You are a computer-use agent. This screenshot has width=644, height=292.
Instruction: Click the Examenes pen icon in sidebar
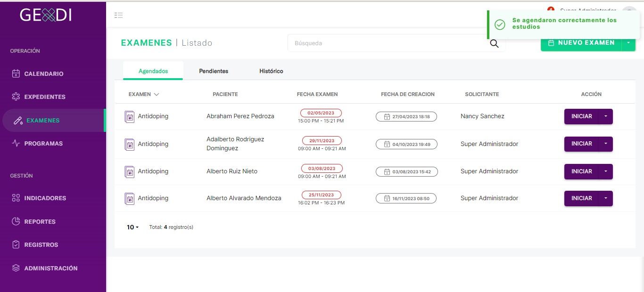click(x=18, y=121)
